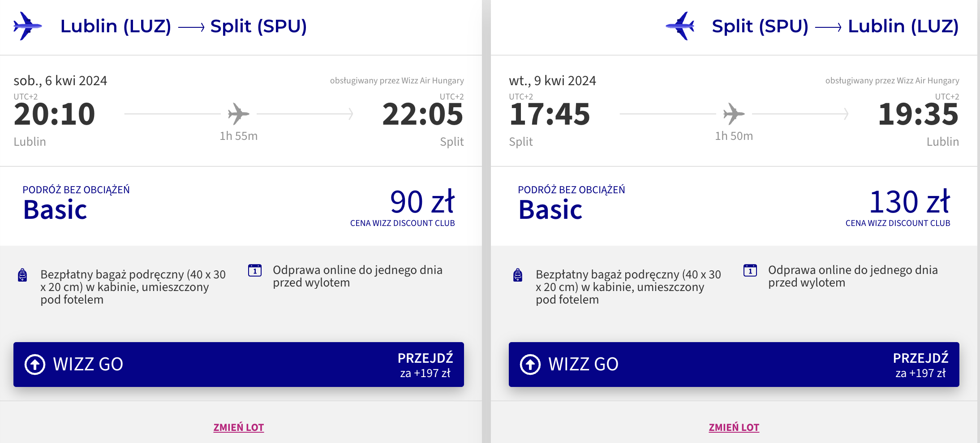Screen dimensions: 980x443
Task: Click ZMIEŃ LOT link under Lublin–Split flight
Action: coord(239,427)
